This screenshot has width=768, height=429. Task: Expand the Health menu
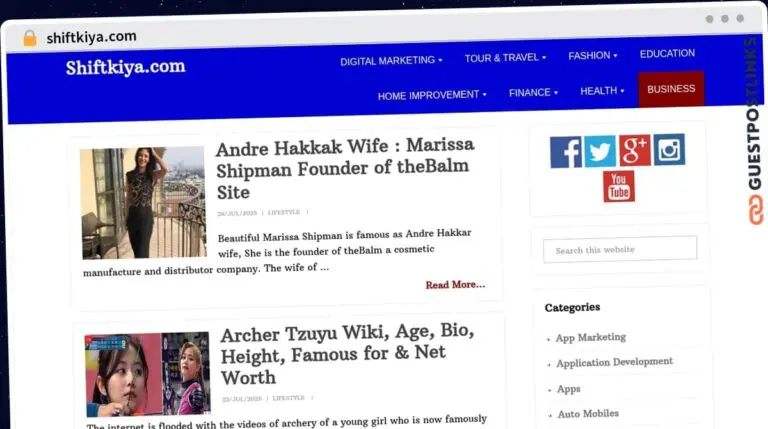pyautogui.click(x=602, y=91)
